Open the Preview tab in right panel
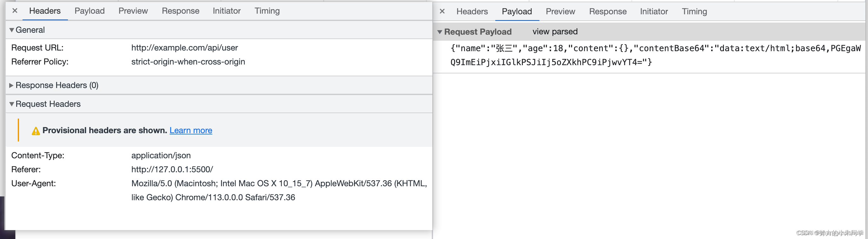This screenshot has width=868, height=239. pyautogui.click(x=560, y=11)
